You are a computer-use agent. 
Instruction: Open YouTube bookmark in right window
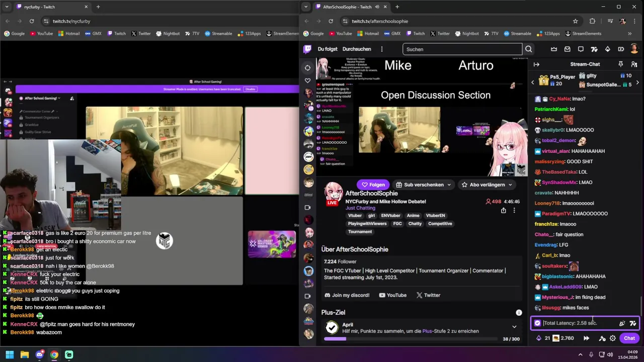click(x=340, y=34)
